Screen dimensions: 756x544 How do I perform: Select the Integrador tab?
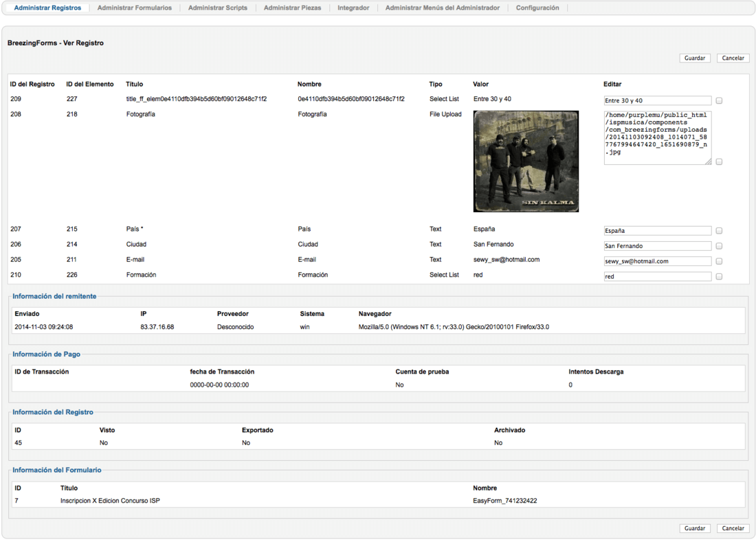tap(353, 8)
